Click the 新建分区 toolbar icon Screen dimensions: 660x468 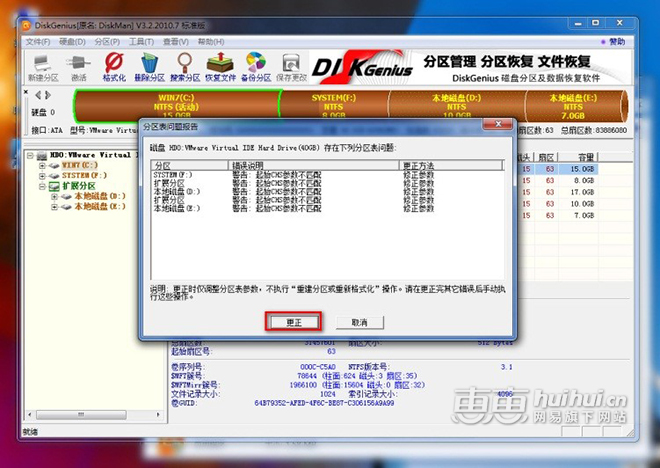[x=43, y=67]
